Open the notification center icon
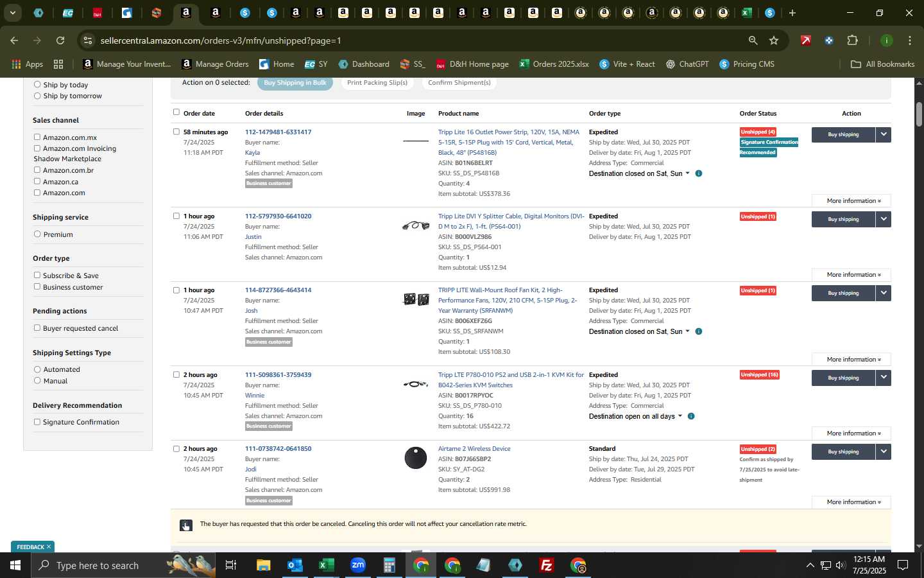This screenshot has width=924, height=578. tap(903, 565)
